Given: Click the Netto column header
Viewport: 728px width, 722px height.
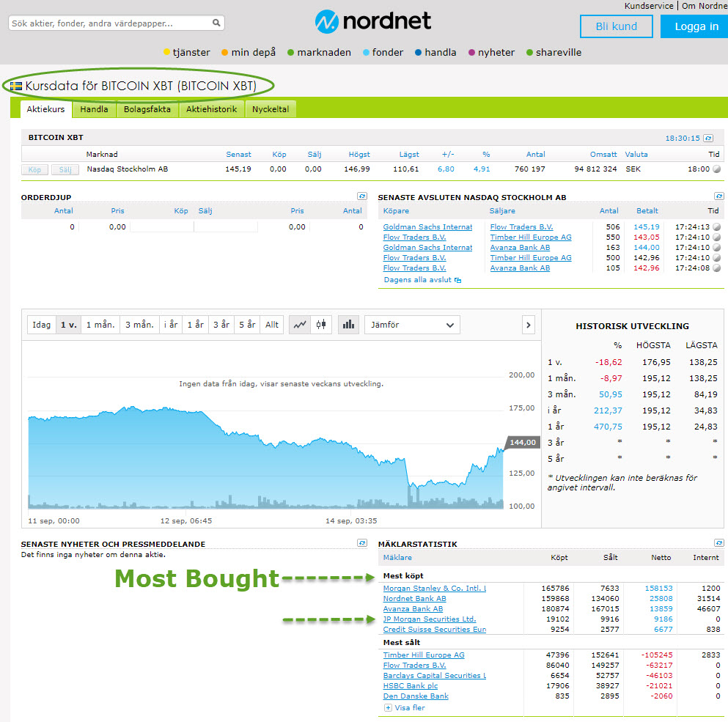Looking at the screenshot, I should pyautogui.click(x=661, y=557).
